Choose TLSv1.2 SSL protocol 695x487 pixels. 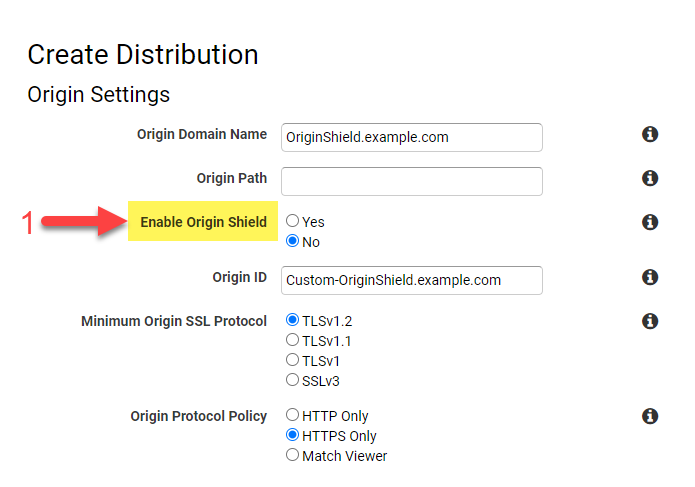(293, 321)
